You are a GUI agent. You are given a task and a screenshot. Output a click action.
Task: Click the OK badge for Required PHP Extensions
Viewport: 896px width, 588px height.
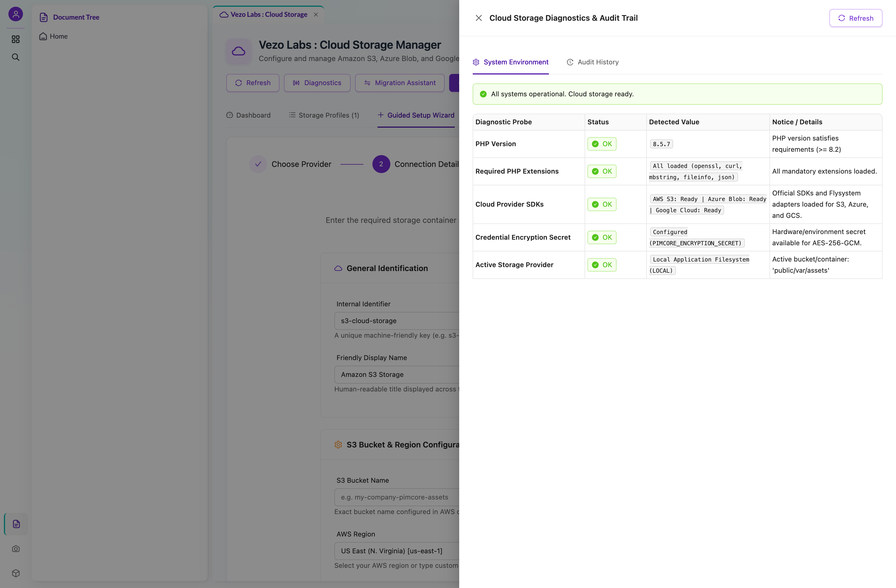pyautogui.click(x=602, y=171)
